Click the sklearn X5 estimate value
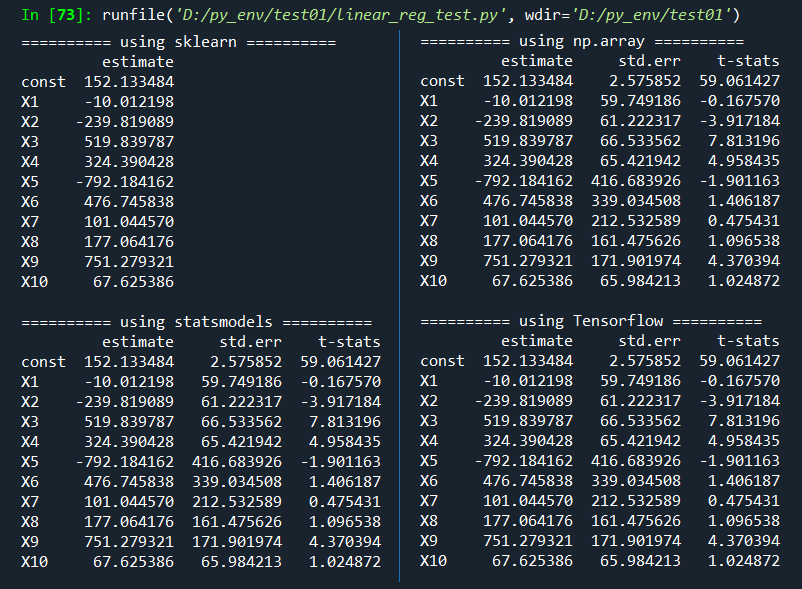The image size is (802, 589). click(125, 182)
